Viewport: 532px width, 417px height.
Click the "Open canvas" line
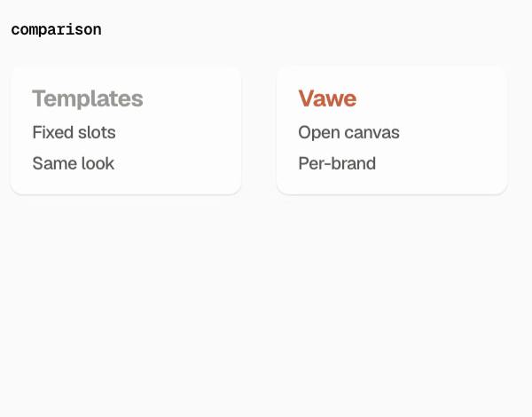348,132
